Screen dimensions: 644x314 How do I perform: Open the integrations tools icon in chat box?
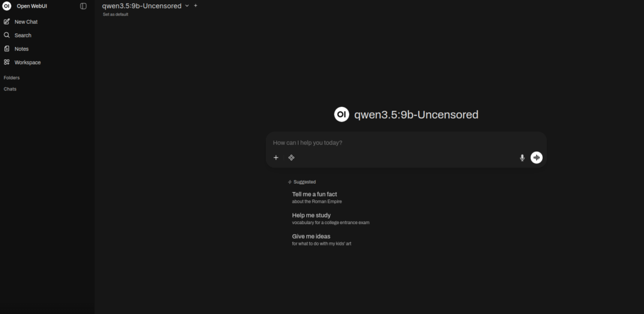[x=291, y=157]
